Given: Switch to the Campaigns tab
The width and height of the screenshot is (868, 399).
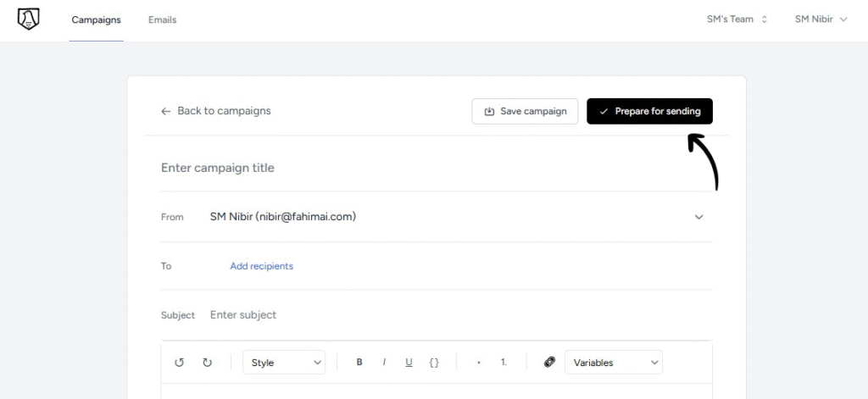Looking at the screenshot, I should click(96, 19).
